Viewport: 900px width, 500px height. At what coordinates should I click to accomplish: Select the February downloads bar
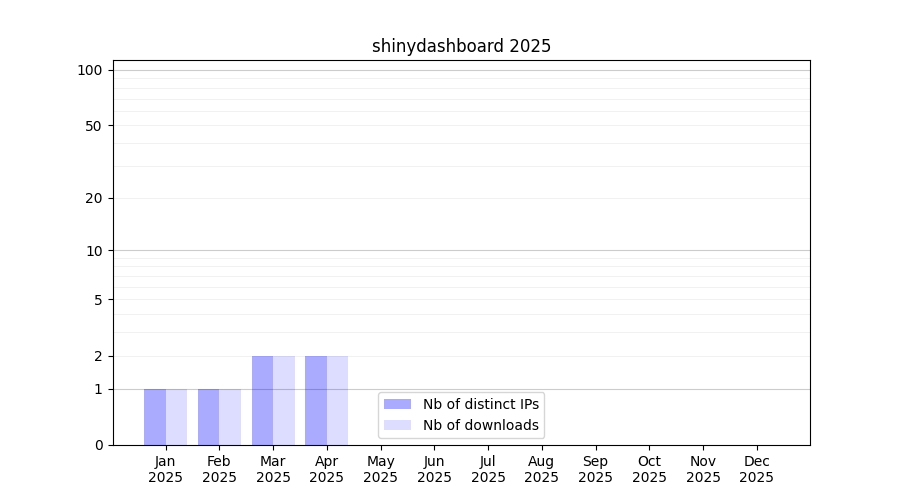click(230, 417)
